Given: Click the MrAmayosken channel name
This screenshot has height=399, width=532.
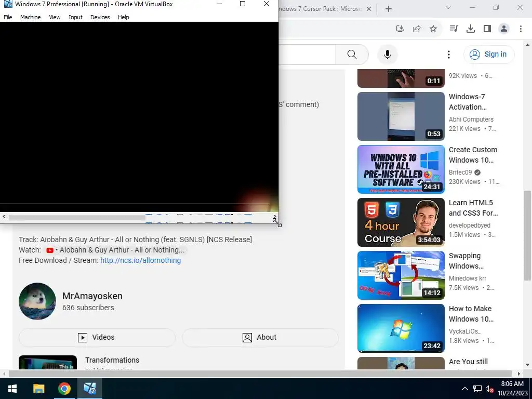Looking at the screenshot, I should click(92, 296).
